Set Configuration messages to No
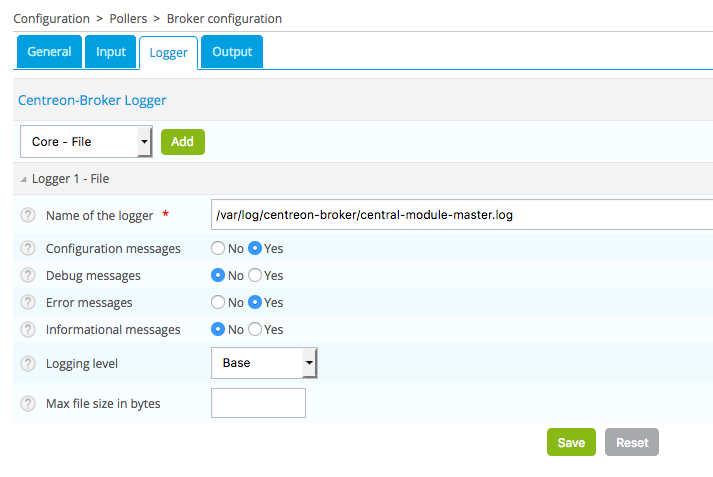The width and height of the screenshot is (713, 477). 218,248
